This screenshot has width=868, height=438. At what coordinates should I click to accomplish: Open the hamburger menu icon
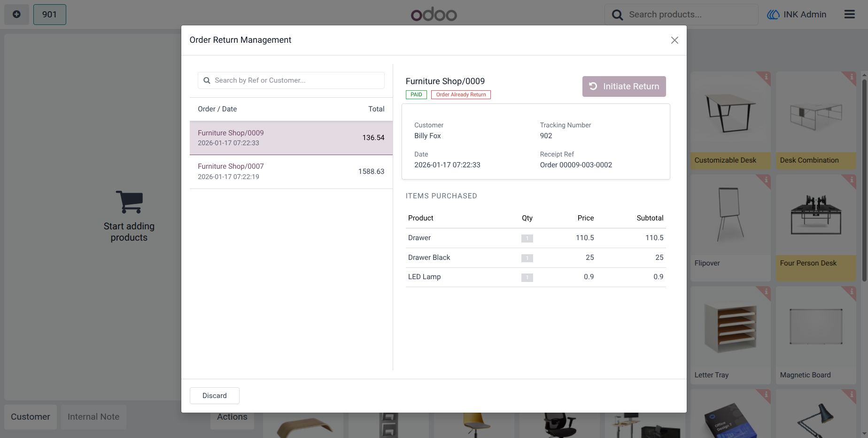[x=849, y=15]
